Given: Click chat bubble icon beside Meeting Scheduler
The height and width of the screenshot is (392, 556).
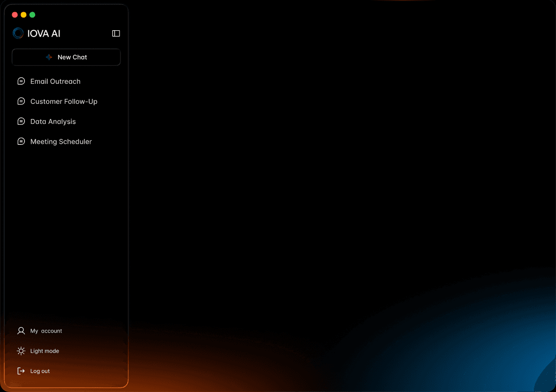Looking at the screenshot, I should coord(21,141).
